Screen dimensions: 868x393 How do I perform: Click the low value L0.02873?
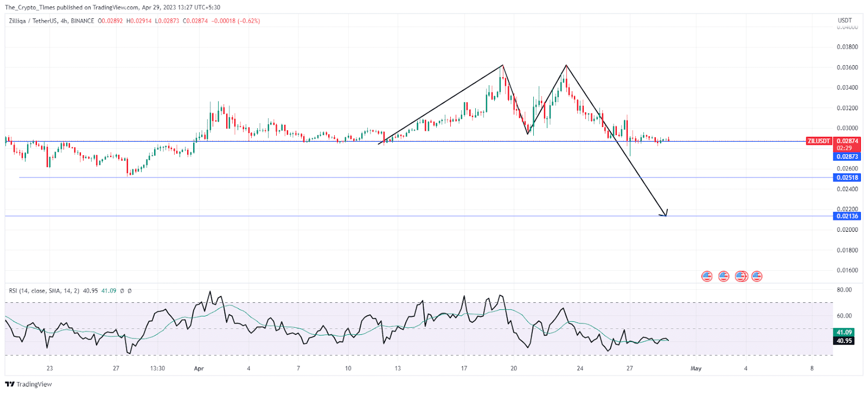point(167,21)
